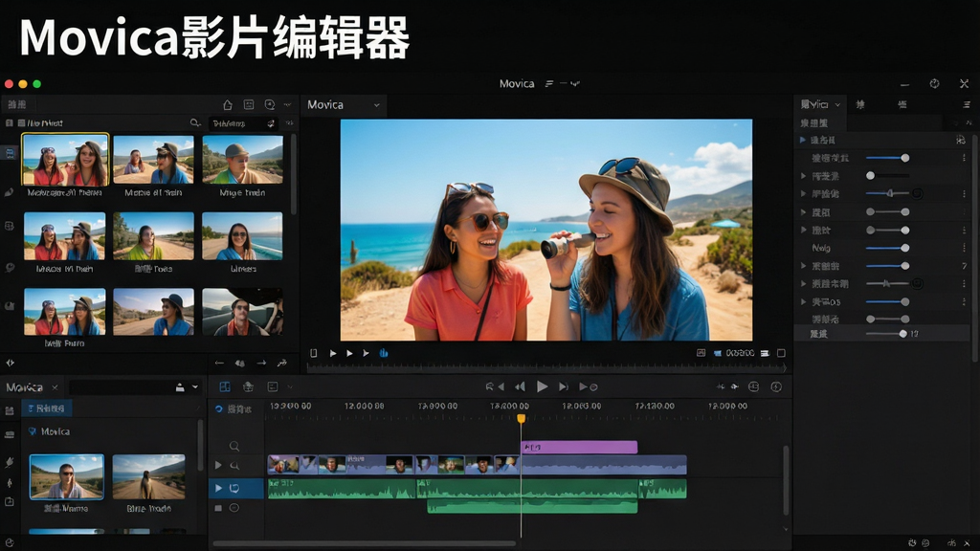
Task: Close the Movica tab in the lower-left panel
Action: coord(55,387)
